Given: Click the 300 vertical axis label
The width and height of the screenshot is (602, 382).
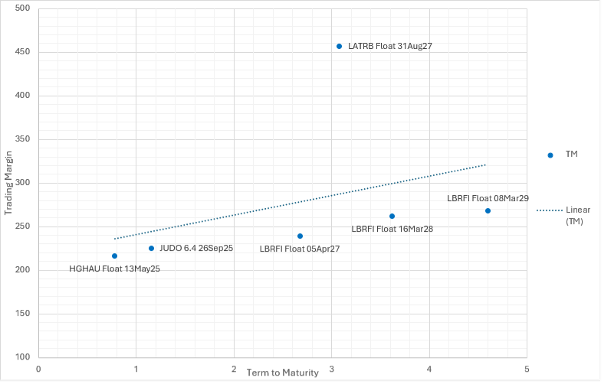Looking at the screenshot, I should 22,182.
